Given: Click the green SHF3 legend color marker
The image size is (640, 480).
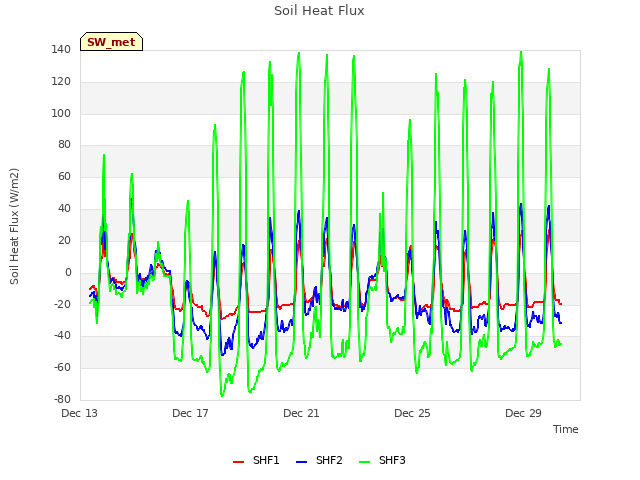Looking at the screenshot, I should [364, 462].
